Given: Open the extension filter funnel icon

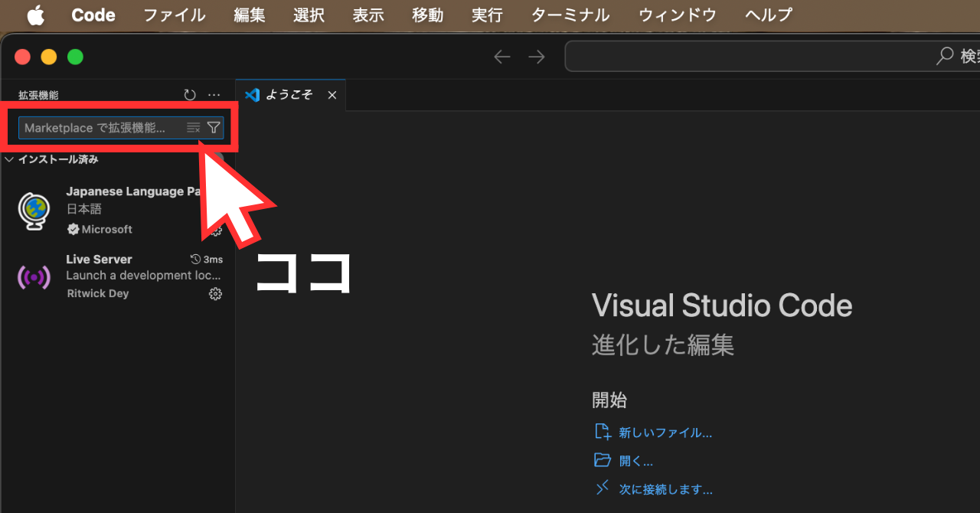Looking at the screenshot, I should [213, 127].
